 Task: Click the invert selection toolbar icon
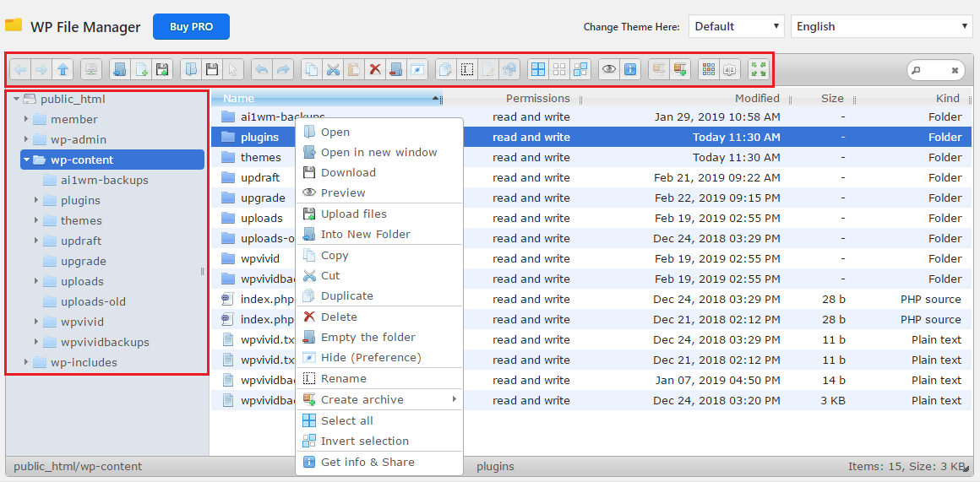click(580, 70)
